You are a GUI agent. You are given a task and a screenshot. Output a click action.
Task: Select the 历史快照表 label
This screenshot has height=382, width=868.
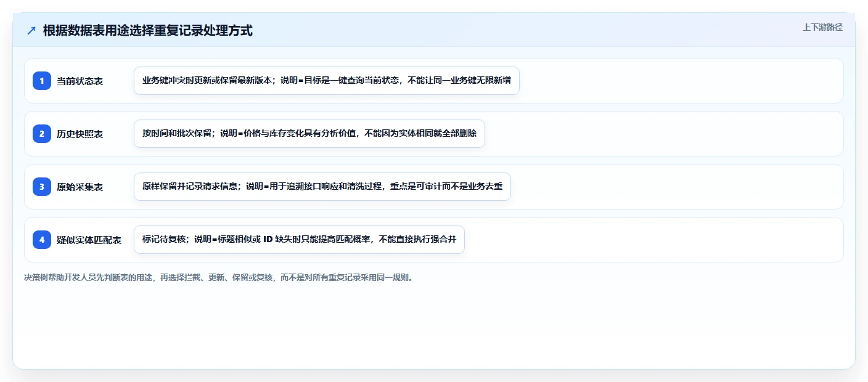(80, 134)
